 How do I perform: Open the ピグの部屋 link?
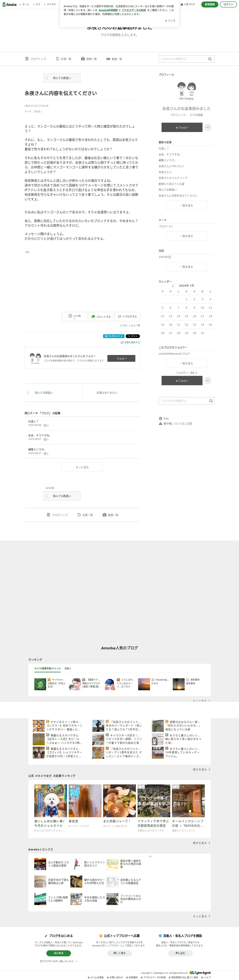point(196,115)
